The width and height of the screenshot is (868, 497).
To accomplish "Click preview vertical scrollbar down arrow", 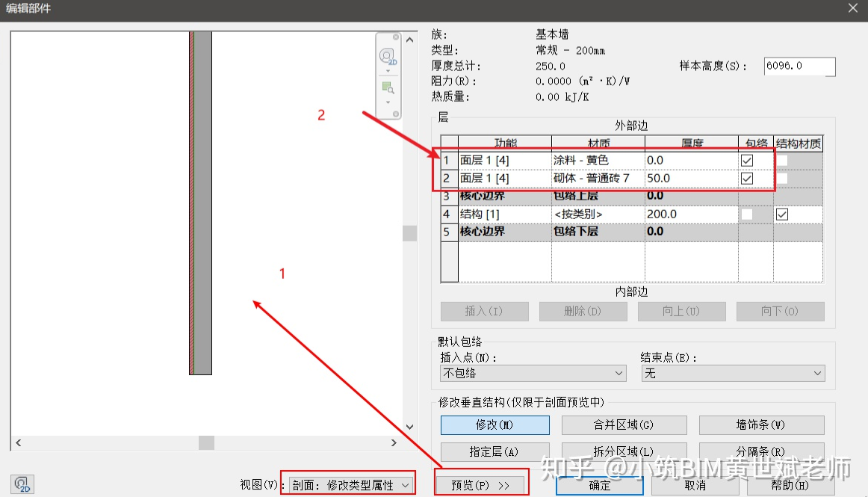I will point(409,427).
